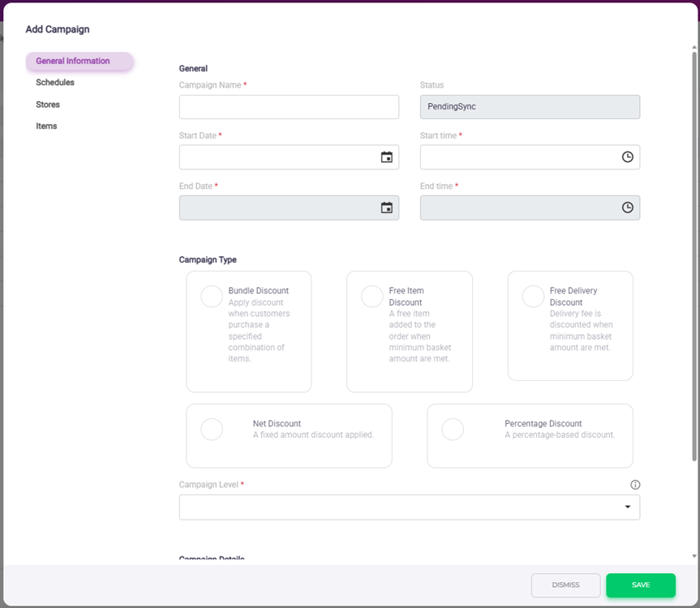This screenshot has height=608, width=700.
Task: Click the dialog's vertical scrollbar
Action: (x=694, y=243)
